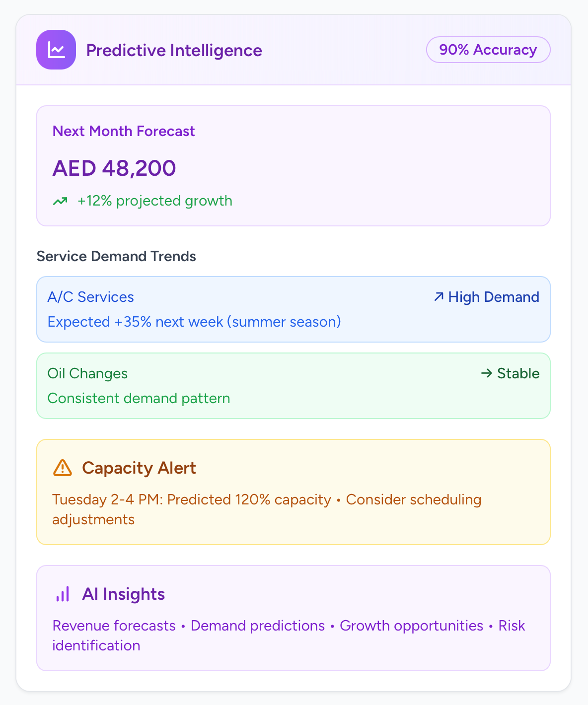
Task: Click the Stable right arrow icon
Action: 486,373
